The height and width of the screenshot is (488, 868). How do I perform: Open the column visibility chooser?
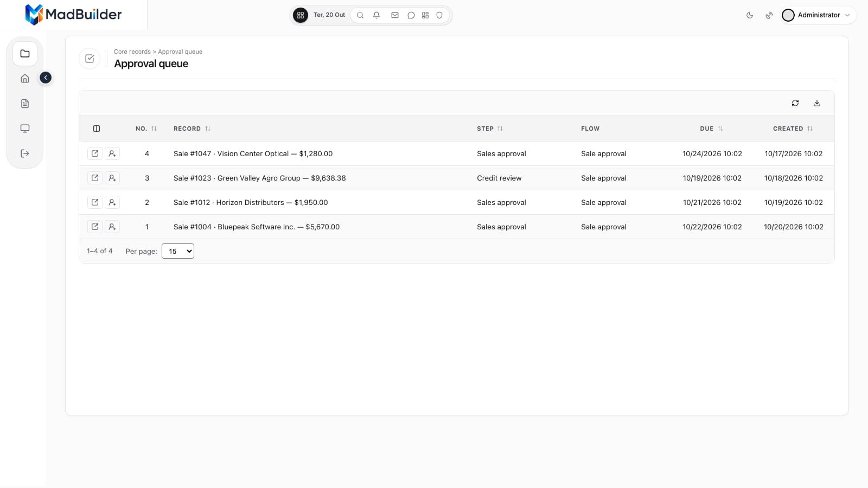coord(97,129)
